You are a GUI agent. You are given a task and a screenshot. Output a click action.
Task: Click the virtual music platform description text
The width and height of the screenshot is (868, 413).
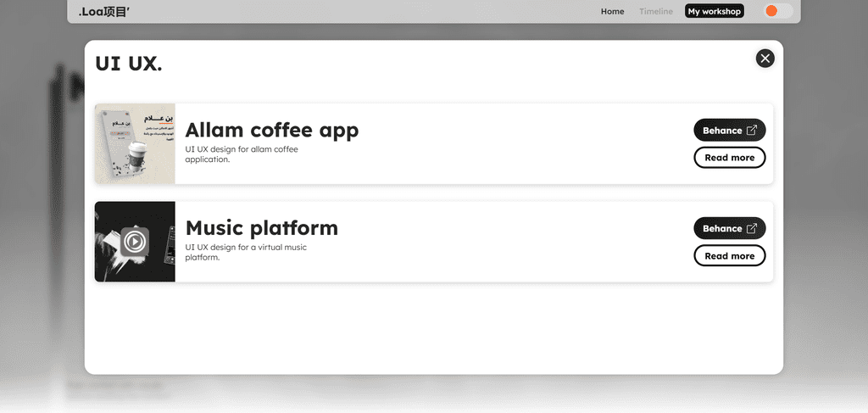coord(246,253)
